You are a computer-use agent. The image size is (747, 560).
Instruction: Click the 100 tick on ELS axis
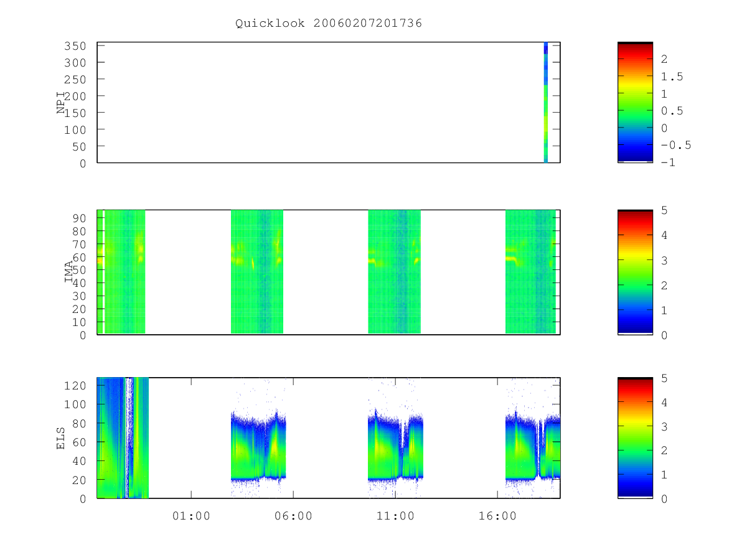pos(75,404)
